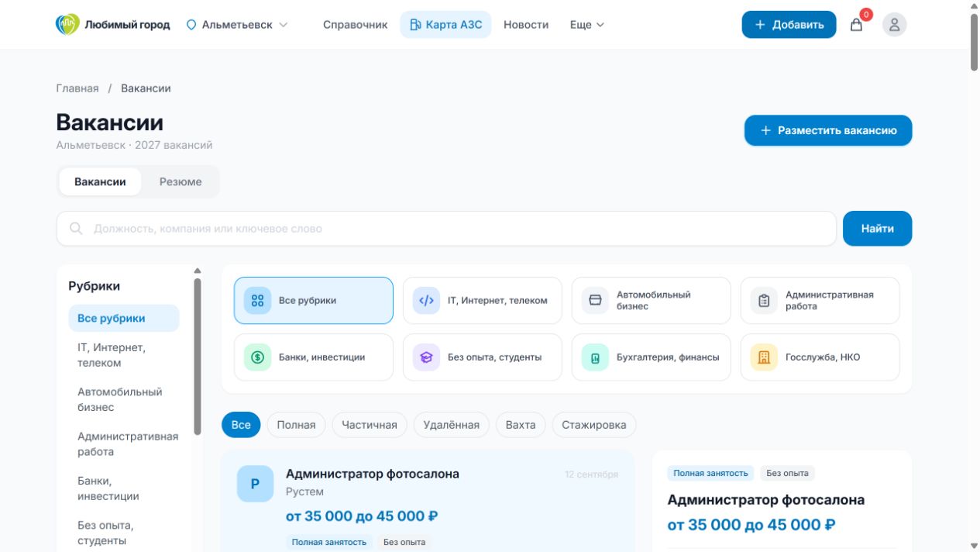Viewport: 980px width, 552px height.
Task: Click the Любимый город heart logo
Action: click(x=67, y=24)
